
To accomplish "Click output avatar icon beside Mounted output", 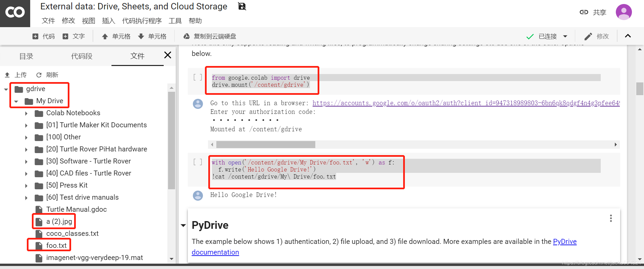I will coord(198,104).
